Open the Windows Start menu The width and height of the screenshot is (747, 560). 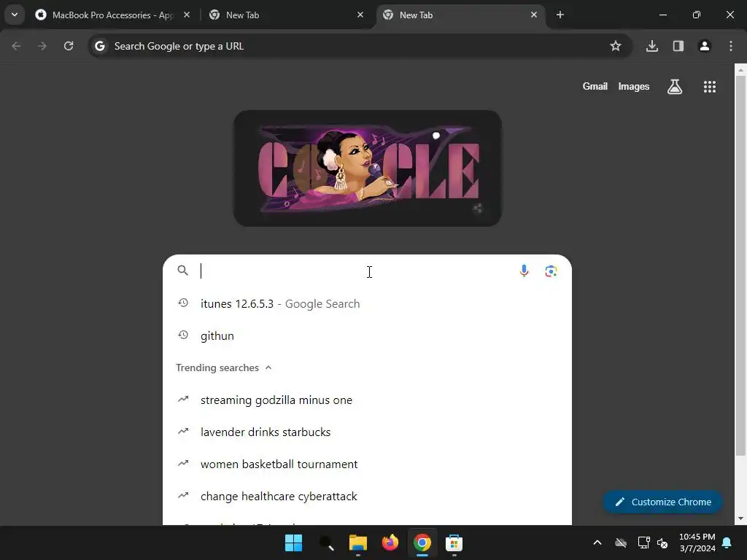click(293, 542)
